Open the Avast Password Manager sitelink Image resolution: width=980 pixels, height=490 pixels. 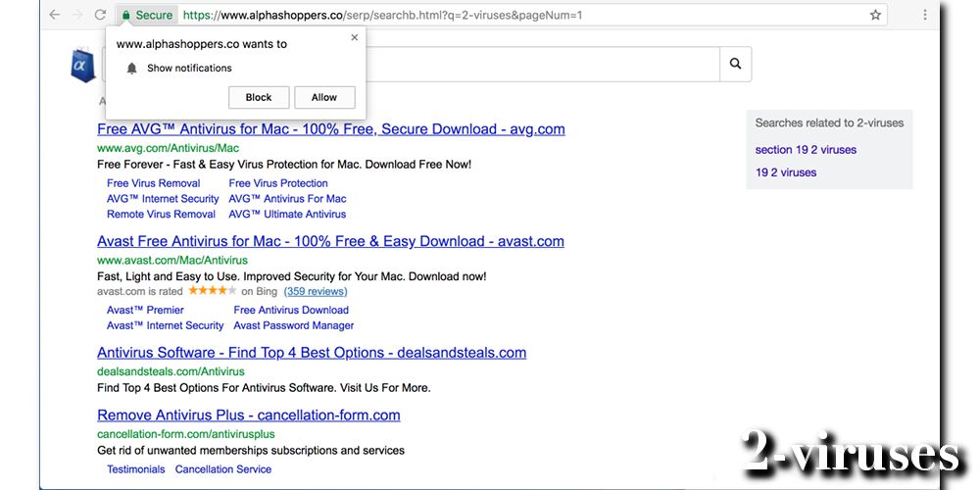[294, 325]
